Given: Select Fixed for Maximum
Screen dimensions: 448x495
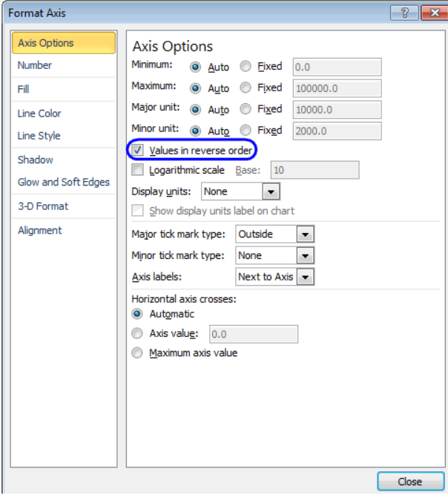Looking at the screenshot, I should tap(246, 88).
